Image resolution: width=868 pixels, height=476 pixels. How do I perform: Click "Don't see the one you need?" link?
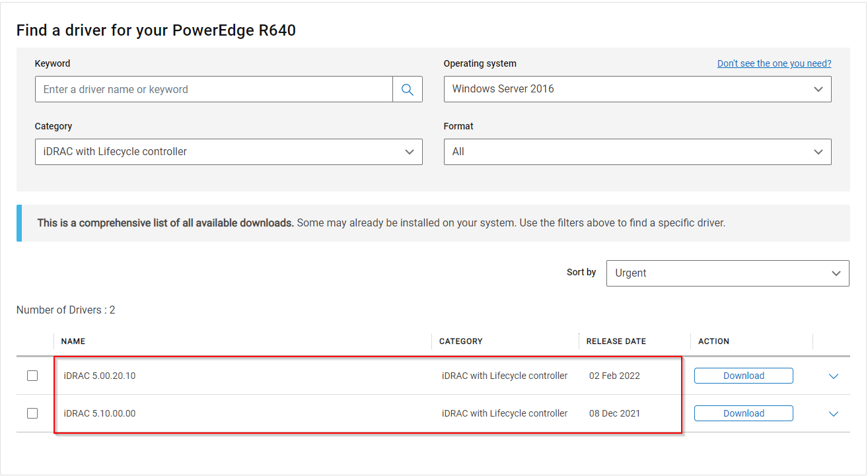click(x=774, y=63)
